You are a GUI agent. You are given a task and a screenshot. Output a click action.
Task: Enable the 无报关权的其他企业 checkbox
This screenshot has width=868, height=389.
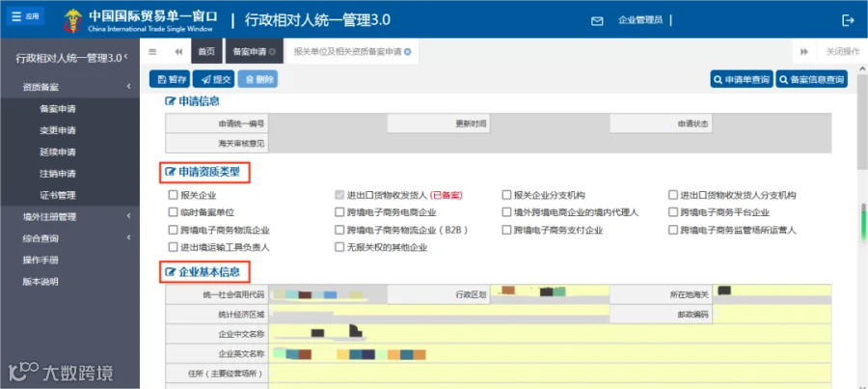[x=339, y=247]
